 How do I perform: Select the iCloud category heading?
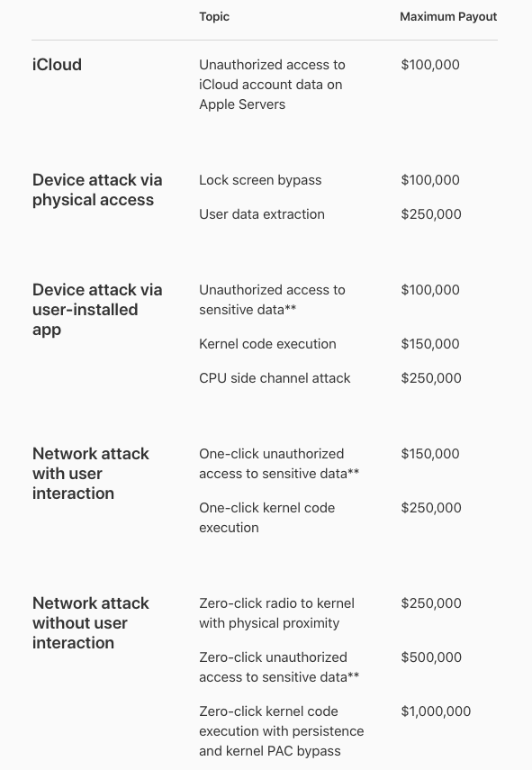coord(57,65)
